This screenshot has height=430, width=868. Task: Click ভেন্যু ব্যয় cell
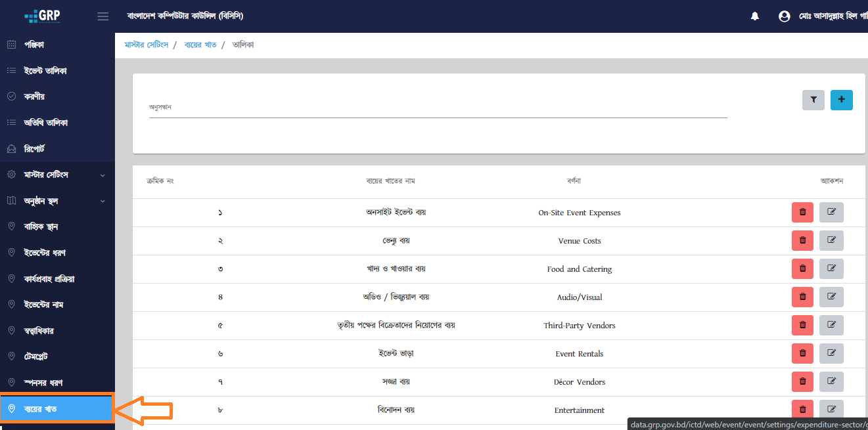(396, 241)
